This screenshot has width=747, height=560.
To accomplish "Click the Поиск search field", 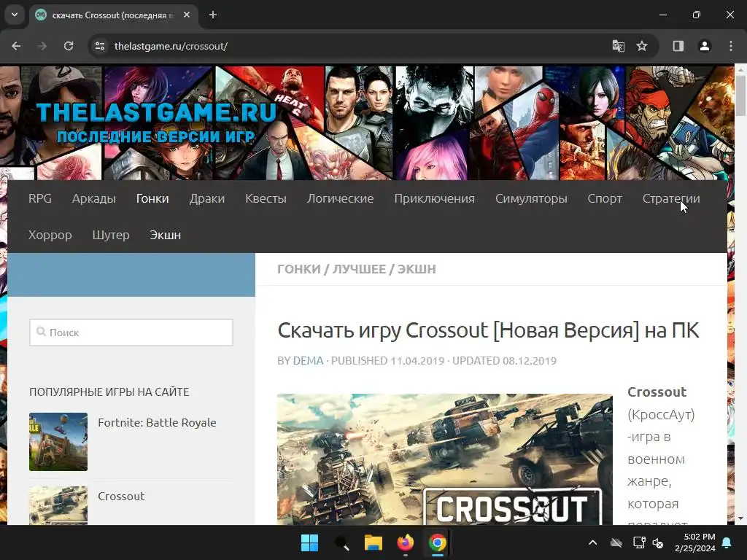I will point(131,332).
